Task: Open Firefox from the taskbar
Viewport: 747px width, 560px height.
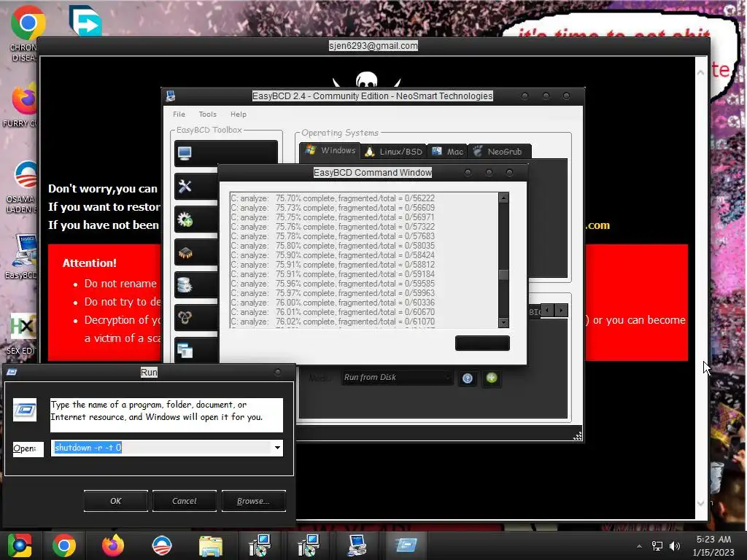Action: pos(113,545)
